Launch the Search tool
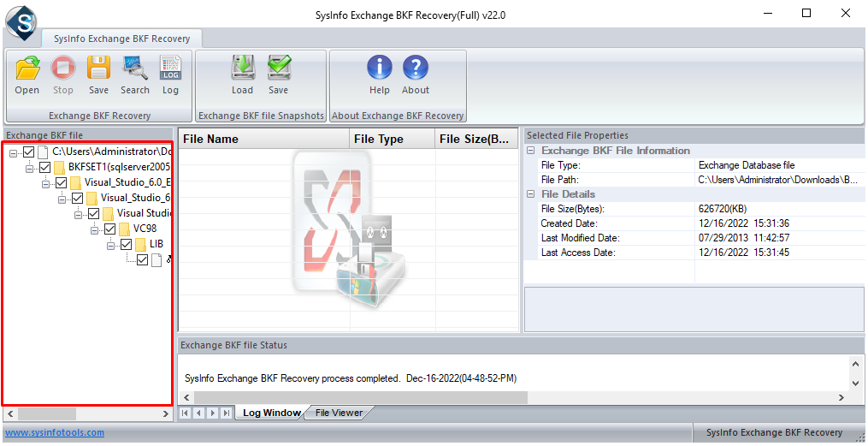 (135, 75)
